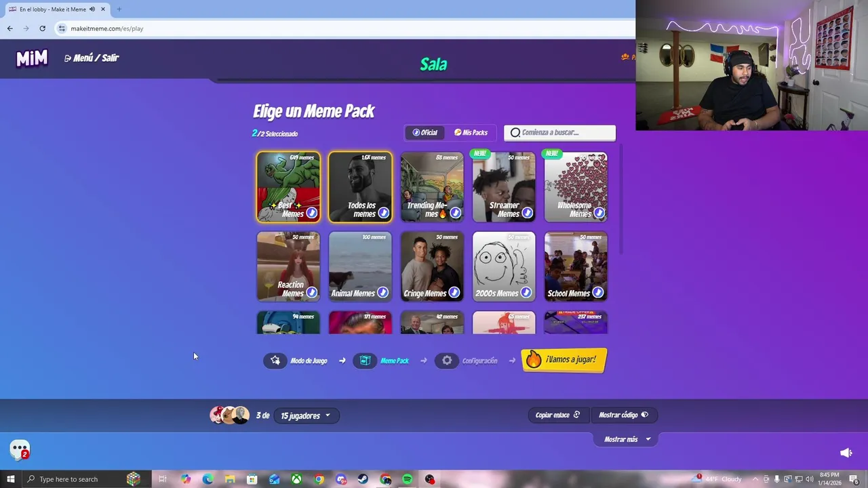Image resolution: width=868 pixels, height=488 pixels.
Task: Select the 2000s Memes pack
Action: pyautogui.click(x=504, y=266)
